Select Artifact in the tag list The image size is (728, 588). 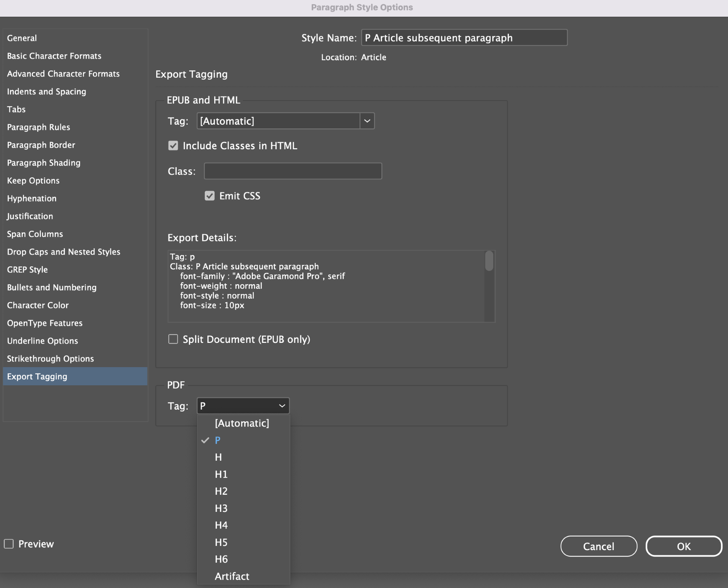click(x=232, y=576)
